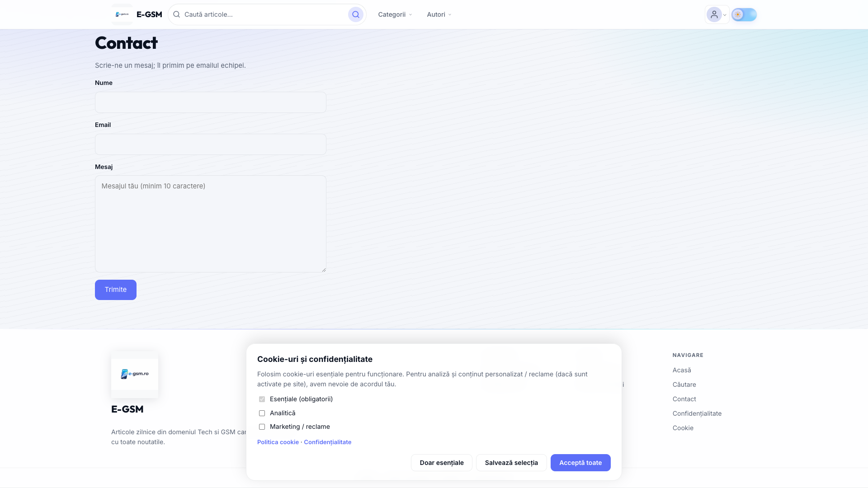Screen dimensions: 868x488
Task: Click the Acceptă toate button
Action: [580, 463]
